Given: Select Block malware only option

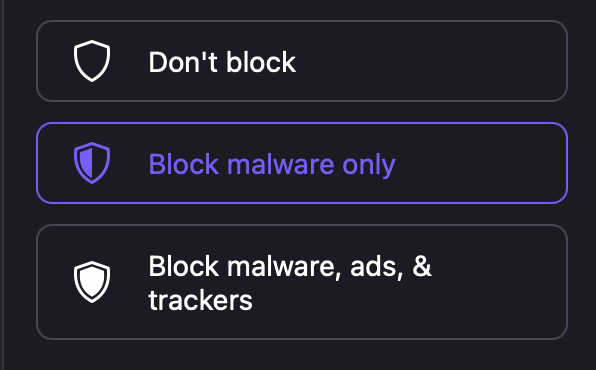Looking at the screenshot, I should tap(302, 163).
